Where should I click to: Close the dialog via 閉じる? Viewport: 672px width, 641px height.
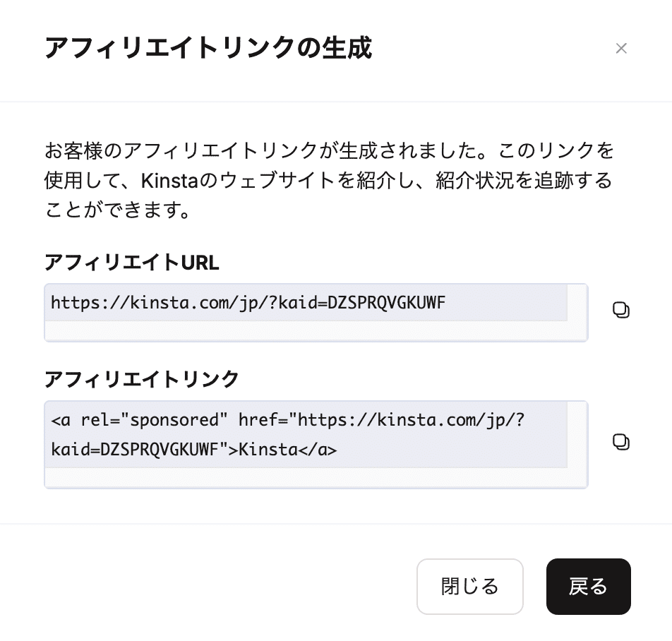point(469,587)
